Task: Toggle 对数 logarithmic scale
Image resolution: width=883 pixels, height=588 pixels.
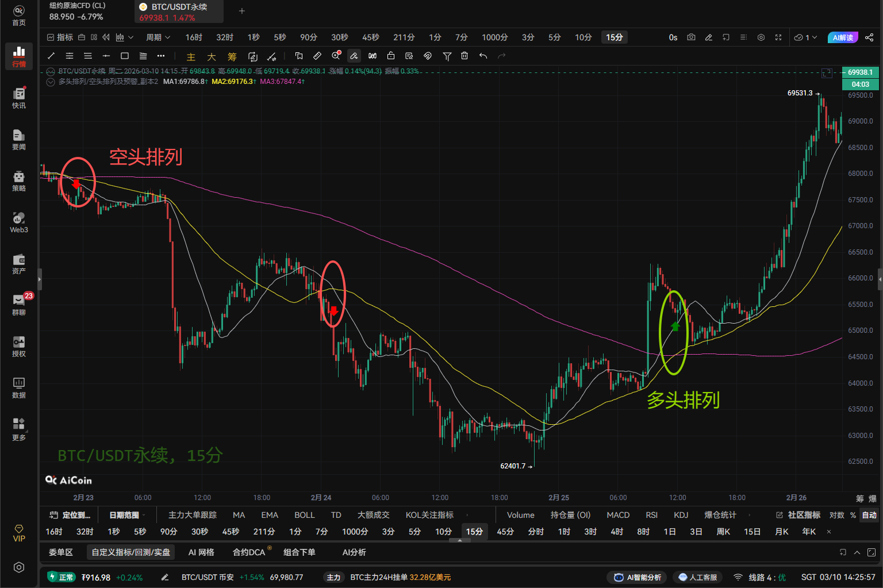Action: [836, 515]
